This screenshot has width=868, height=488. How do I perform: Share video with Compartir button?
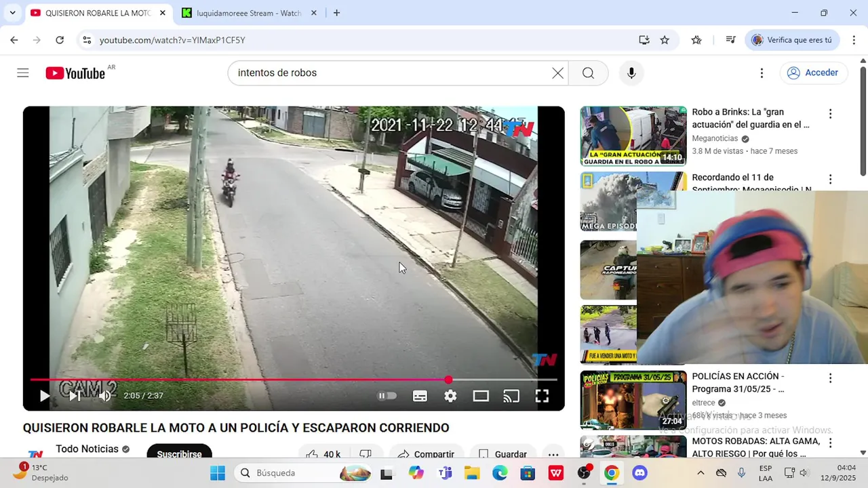(x=426, y=453)
